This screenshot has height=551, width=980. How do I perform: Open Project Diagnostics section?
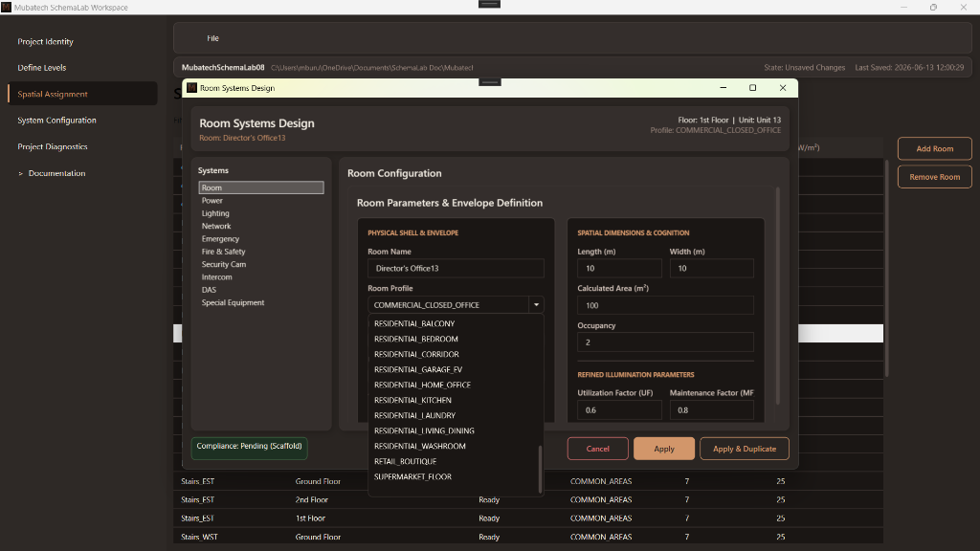[x=52, y=146]
